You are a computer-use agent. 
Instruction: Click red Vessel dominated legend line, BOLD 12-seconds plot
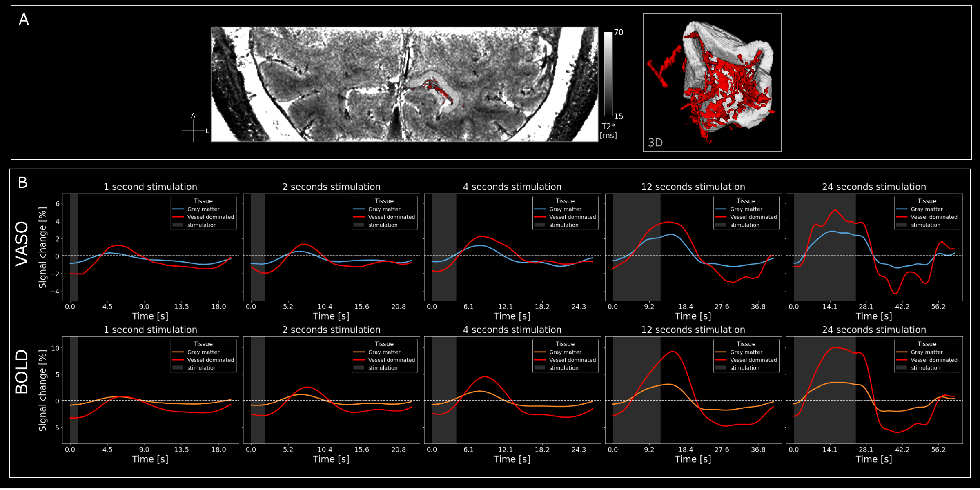coord(721,360)
